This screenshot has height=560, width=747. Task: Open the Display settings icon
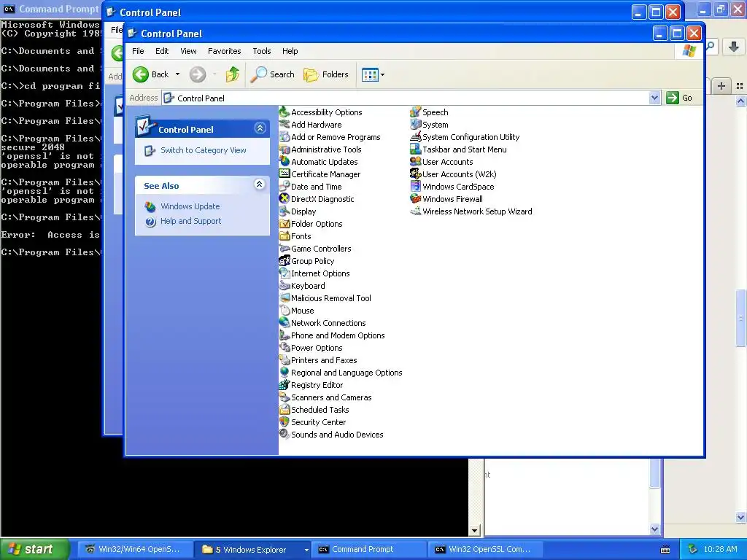[x=285, y=211]
